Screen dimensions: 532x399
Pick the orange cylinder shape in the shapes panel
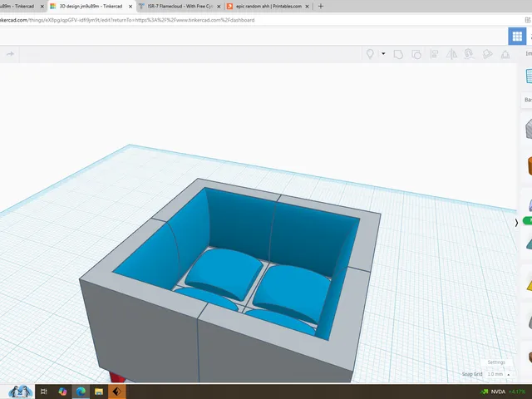(x=530, y=165)
